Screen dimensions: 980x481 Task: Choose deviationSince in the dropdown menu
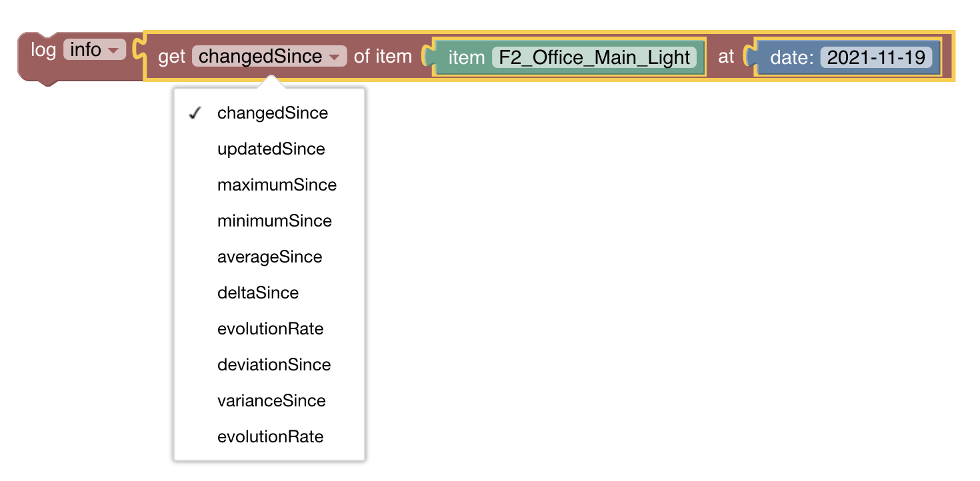point(269,364)
